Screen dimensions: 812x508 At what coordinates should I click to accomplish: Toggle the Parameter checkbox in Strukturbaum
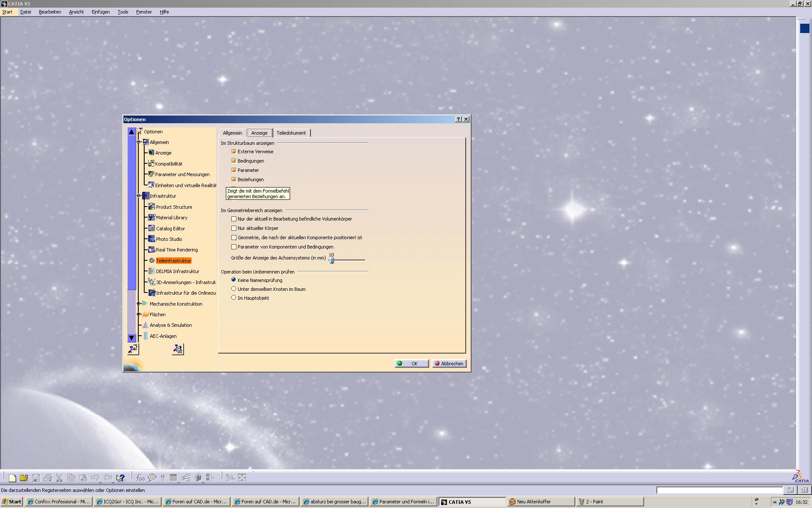(x=233, y=170)
